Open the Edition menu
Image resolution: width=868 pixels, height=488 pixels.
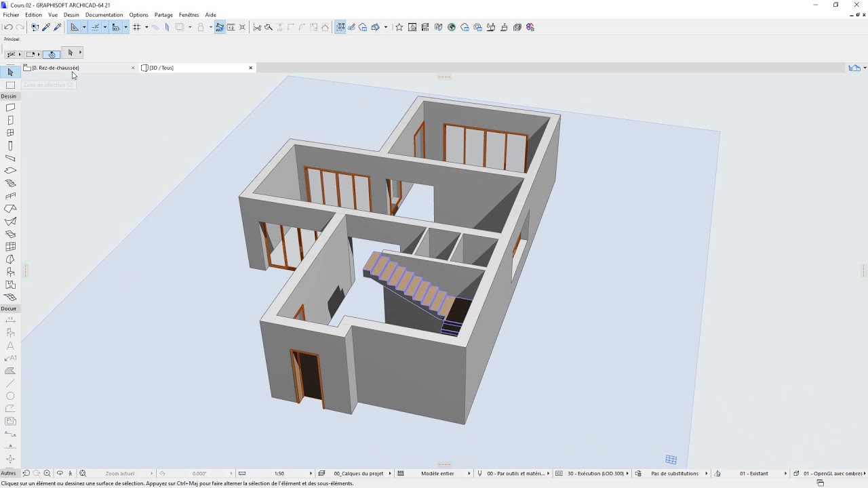[x=33, y=15]
